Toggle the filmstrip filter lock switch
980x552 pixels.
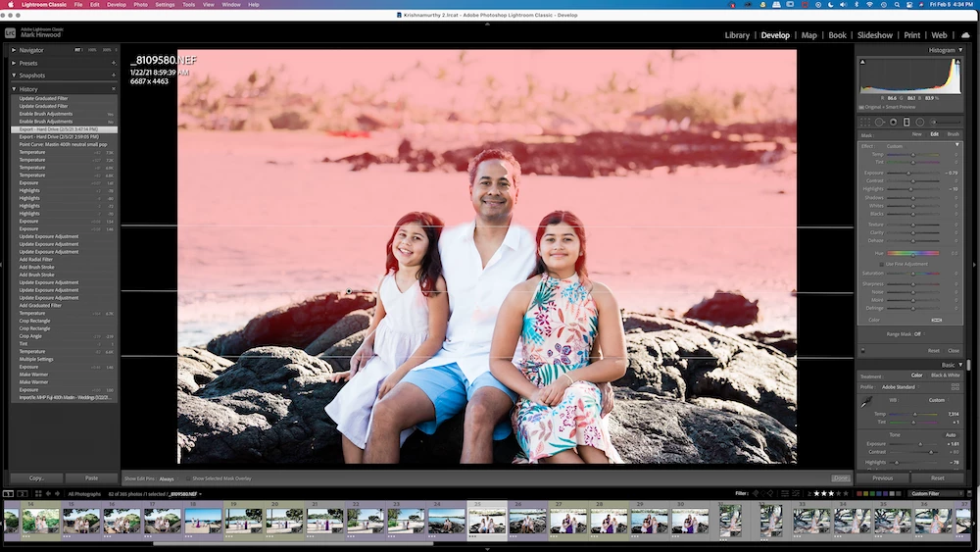coord(970,494)
